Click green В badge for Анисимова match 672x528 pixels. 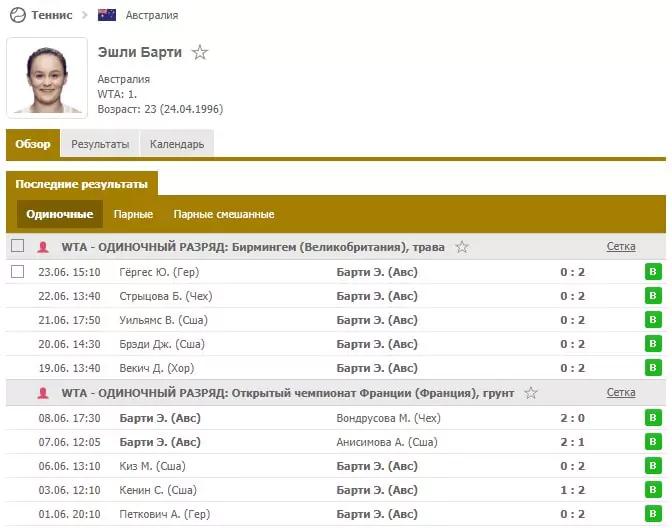pyautogui.click(x=653, y=442)
